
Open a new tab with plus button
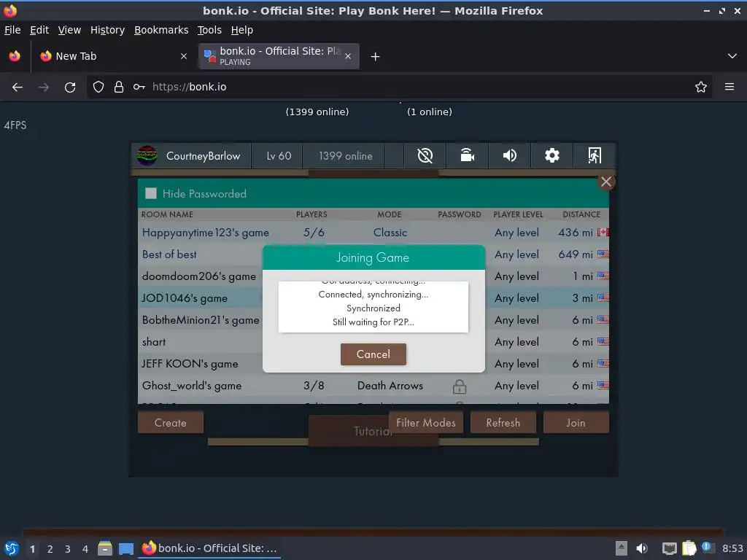coord(376,57)
